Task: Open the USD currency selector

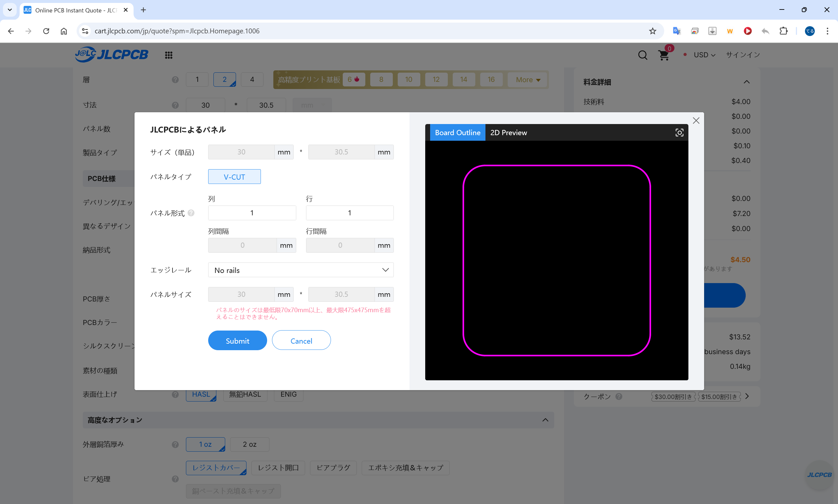Action: pyautogui.click(x=704, y=55)
